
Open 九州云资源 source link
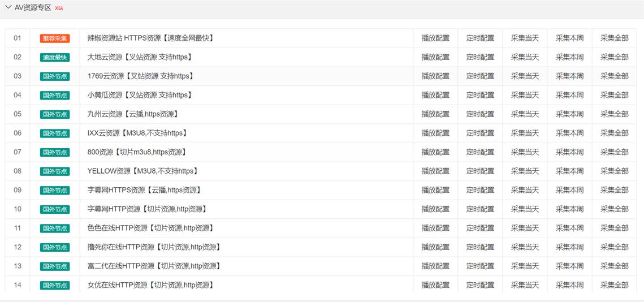(133, 114)
